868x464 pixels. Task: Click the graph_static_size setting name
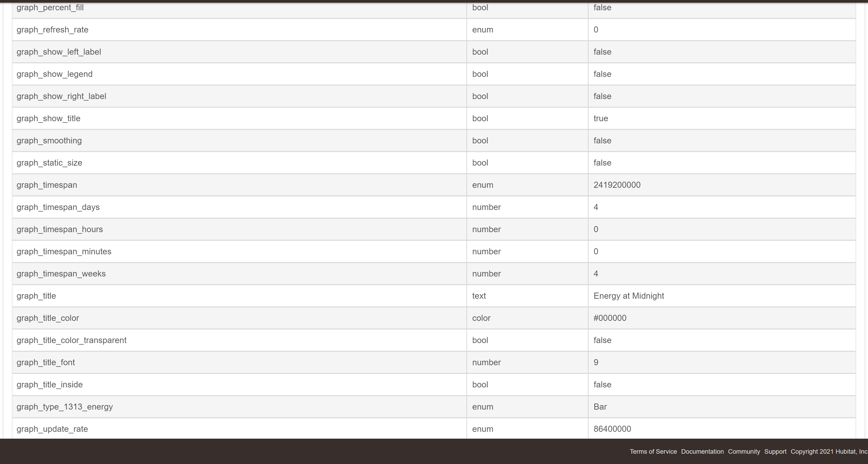(x=50, y=163)
